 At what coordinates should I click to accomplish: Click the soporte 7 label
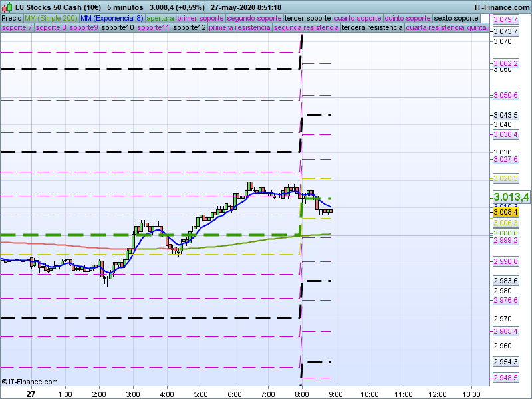pos(17,28)
